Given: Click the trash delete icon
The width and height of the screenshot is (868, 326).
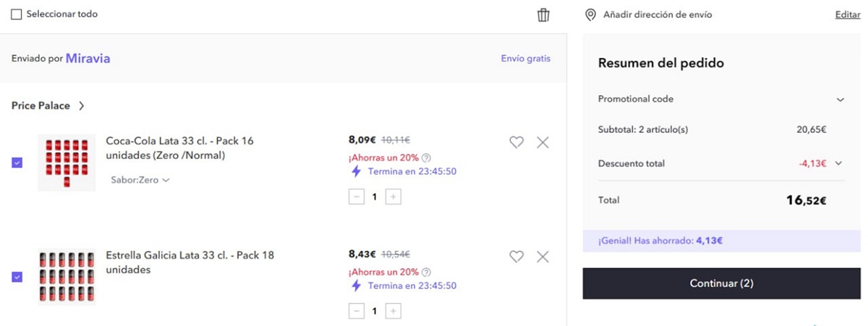Looking at the screenshot, I should pos(543,15).
